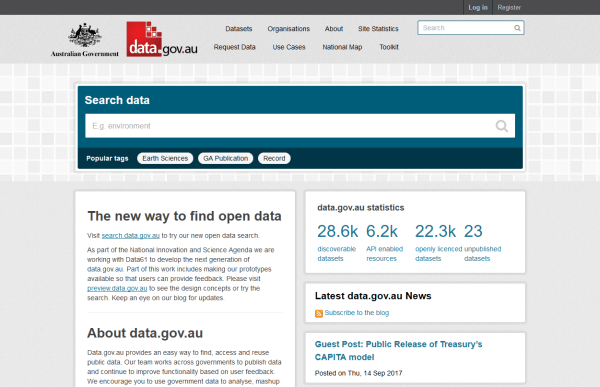Go to the About page
This screenshot has width=600, height=387.
(334, 29)
